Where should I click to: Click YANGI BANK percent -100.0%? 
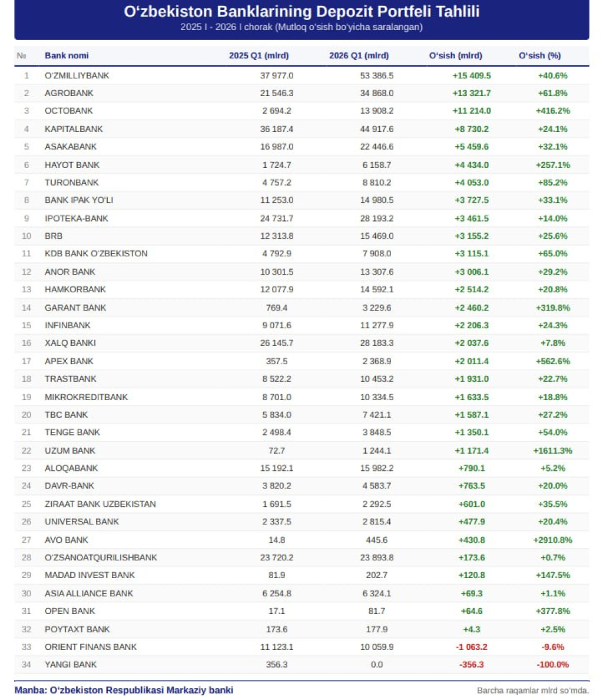(552, 664)
